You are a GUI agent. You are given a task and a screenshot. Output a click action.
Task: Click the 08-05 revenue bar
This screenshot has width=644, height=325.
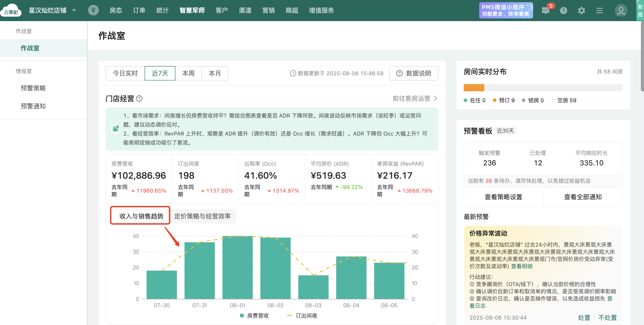389,281
